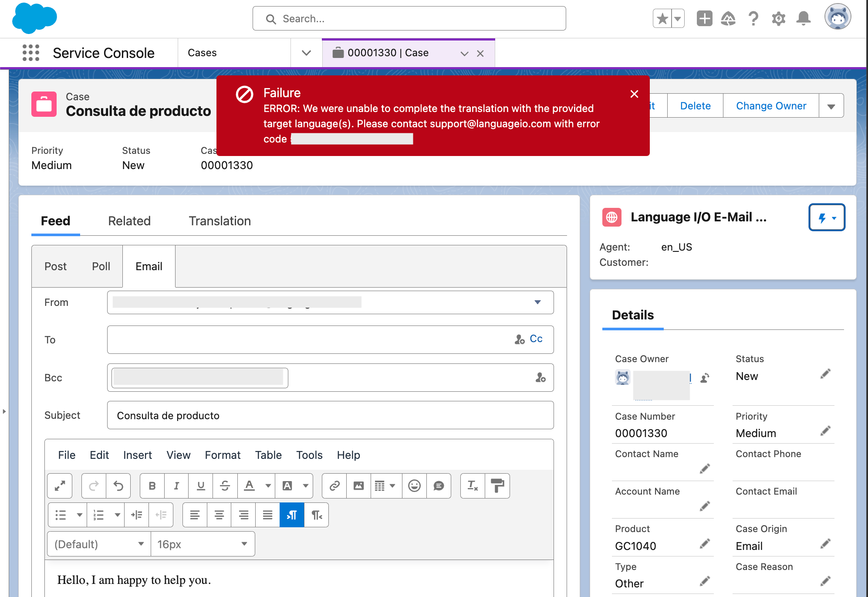Edit the Product GC1040 field
868x597 pixels.
pyautogui.click(x=705, y=543)
